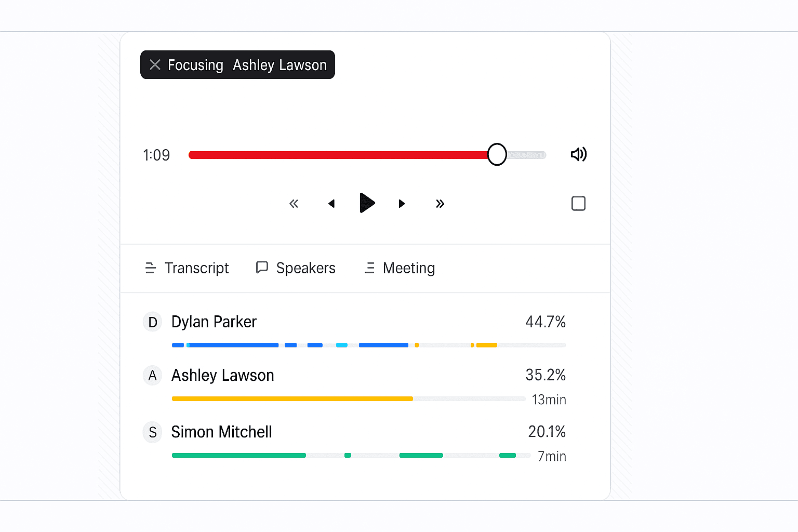Select Dylan Parker's speaker timeline
The image size is (798, 532).
[368, 344]
